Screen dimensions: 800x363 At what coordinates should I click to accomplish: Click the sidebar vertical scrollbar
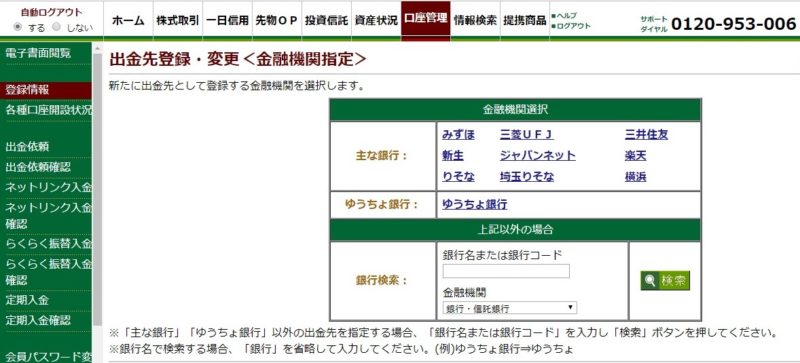pyautogui.click(x=97, y=189)
